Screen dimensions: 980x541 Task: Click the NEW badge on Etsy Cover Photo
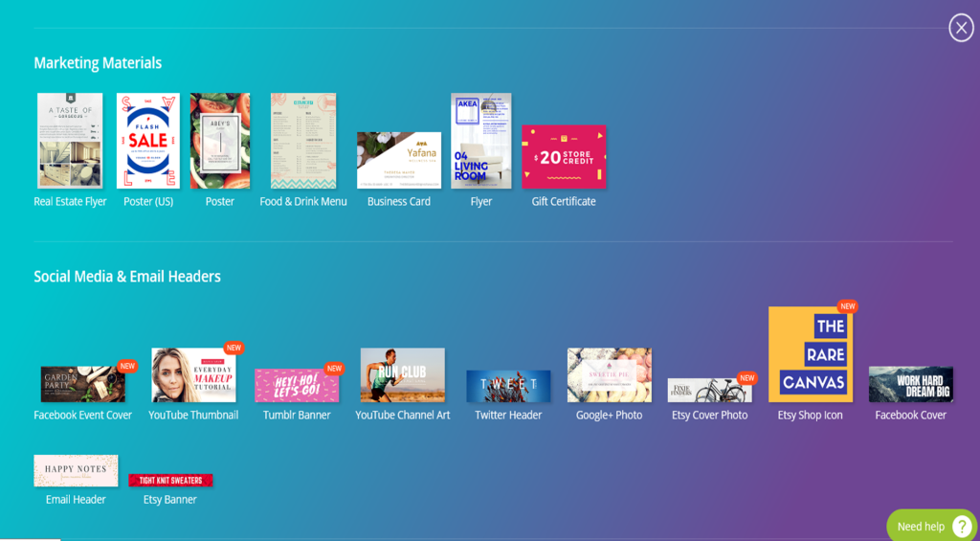[x=747, y=378]
